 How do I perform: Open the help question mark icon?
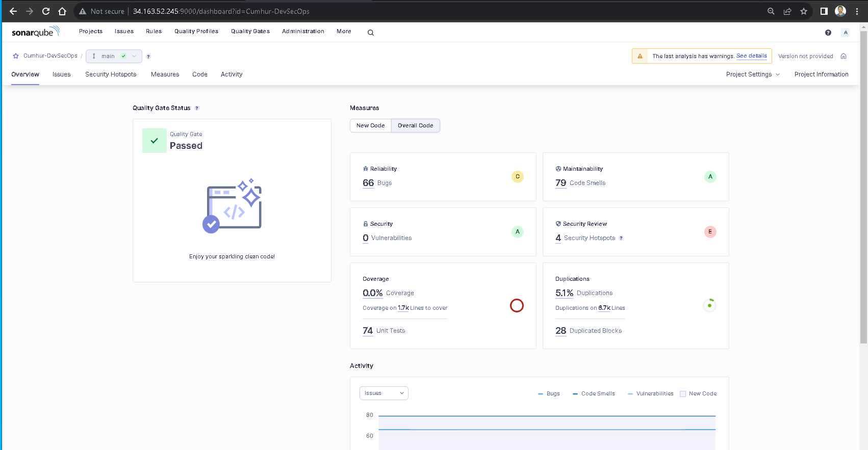828,33
